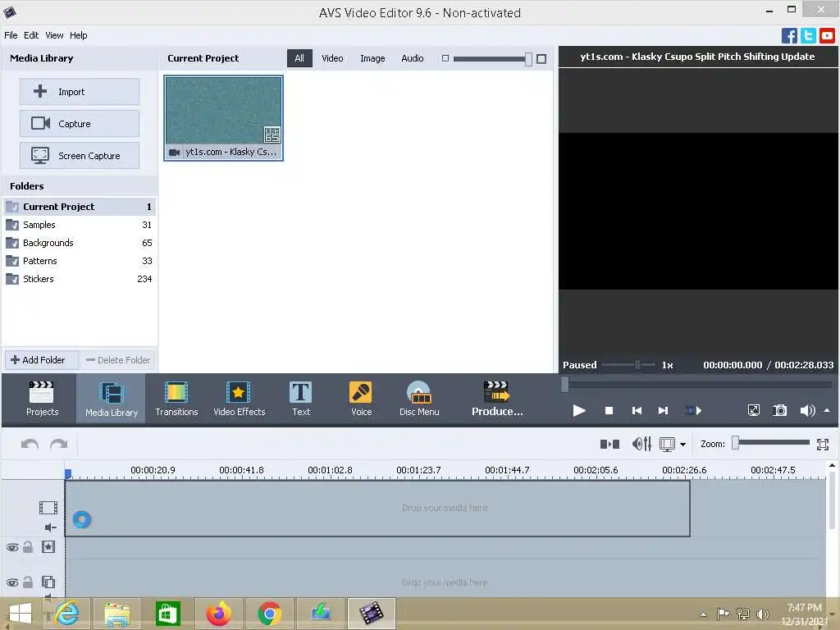Click the Capture button
Screen dimensions: 840x630
80,124
